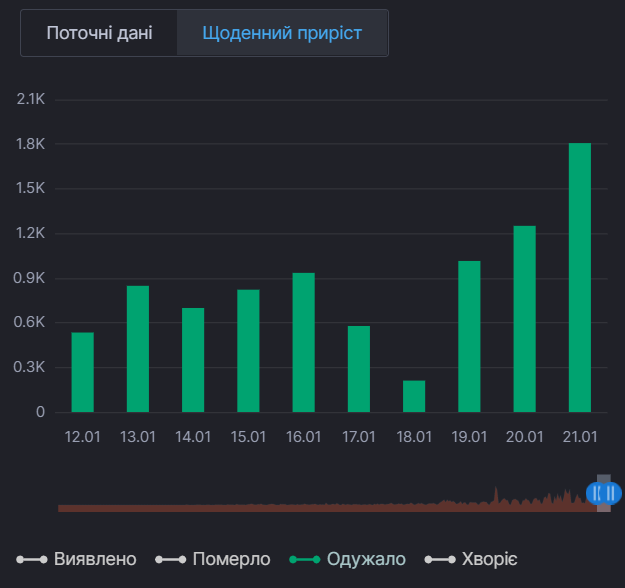The width and height of the screenshot is (625, 588).
Task: Click the green bar for 17.01
Action: pos(359,369)
